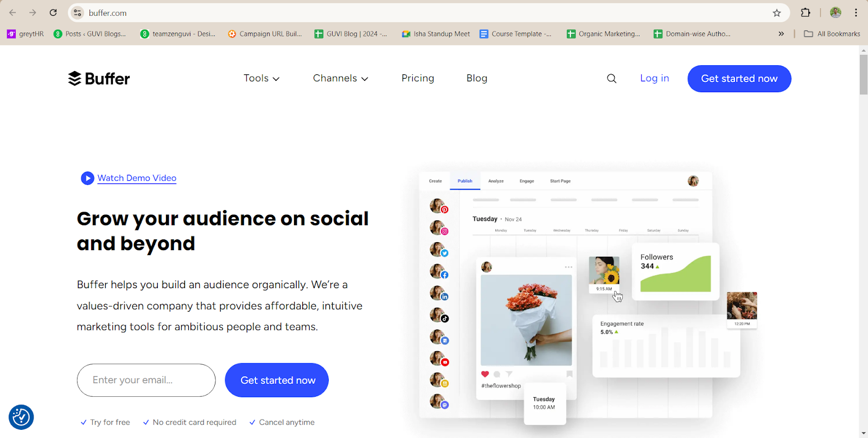Expand the Tools dropdown menu

[261, 78]
